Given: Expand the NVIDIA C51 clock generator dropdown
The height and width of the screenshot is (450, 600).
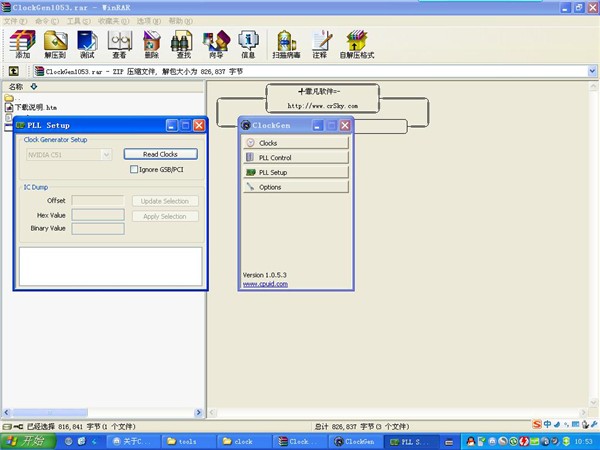Looking at the screenshot, I should [x=106, y=155].
